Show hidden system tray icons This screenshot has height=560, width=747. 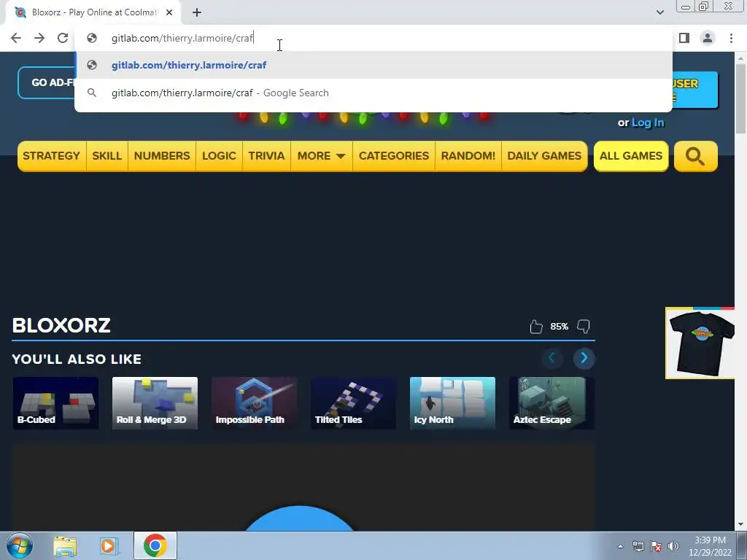pyautogui.click(x=620, y=546)
